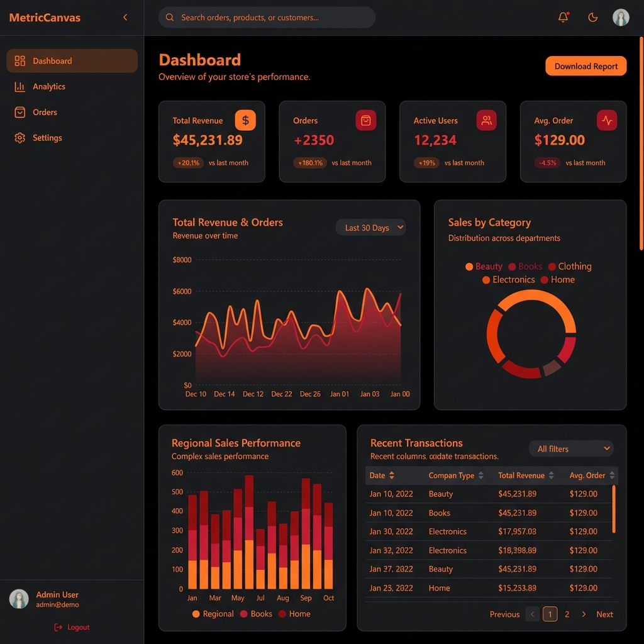Open the All filters dropdown
This screenshot has width=644, height=644.
point(571,448)
